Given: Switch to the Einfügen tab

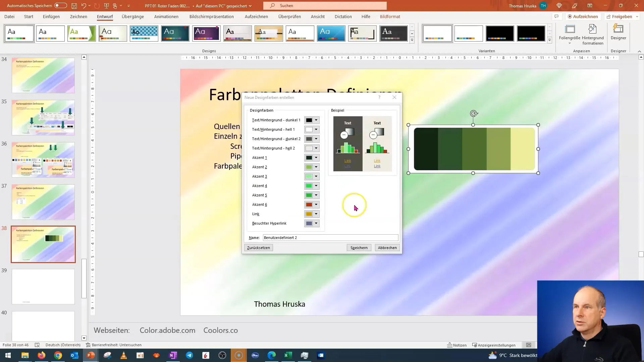Looking at the screenshot, I should coord(51,16).
